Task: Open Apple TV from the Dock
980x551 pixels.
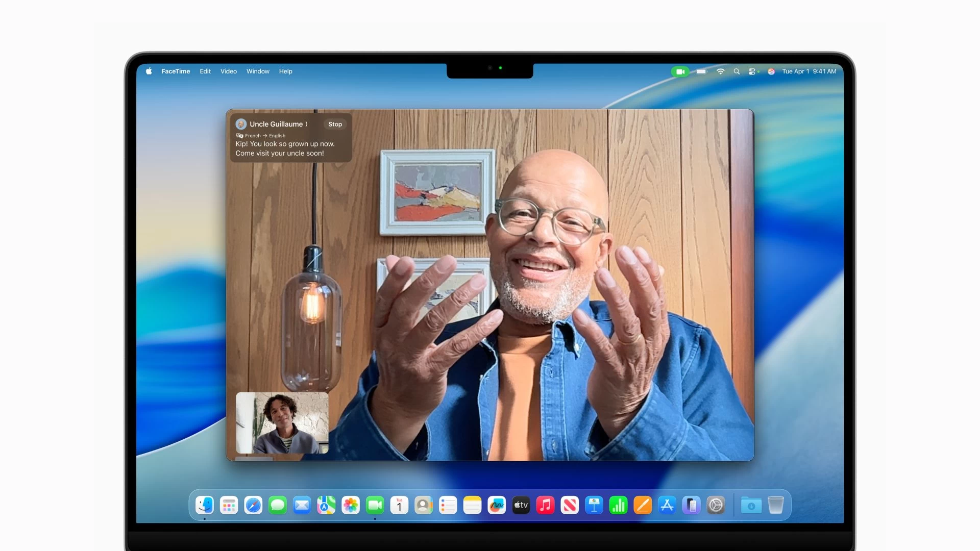Action: coord(521,505)
